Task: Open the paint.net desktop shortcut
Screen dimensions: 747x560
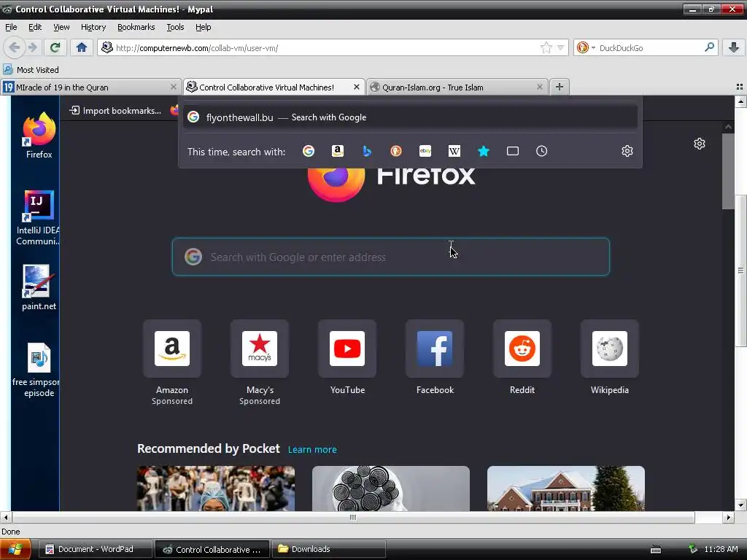Action: (x=39, y=288)
